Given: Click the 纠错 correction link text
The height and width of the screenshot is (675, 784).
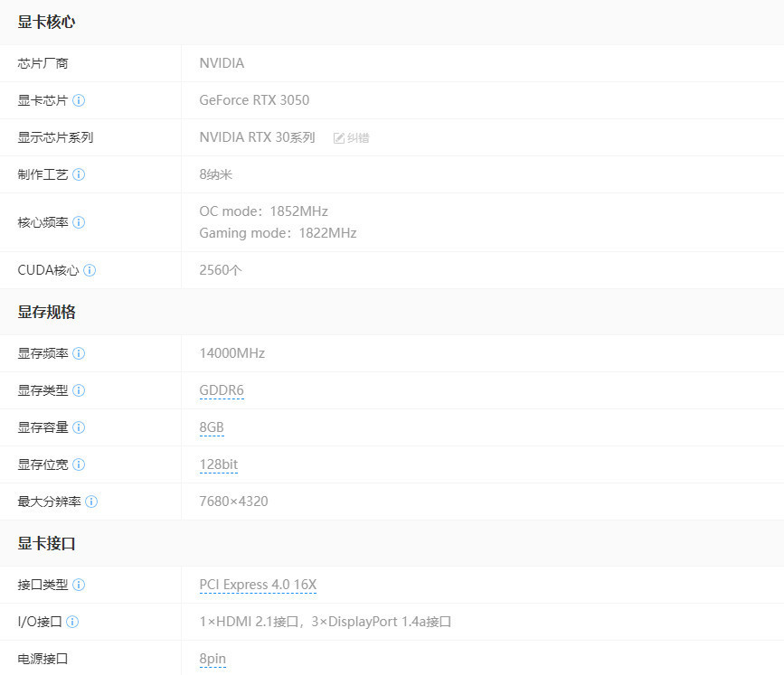Looking at the screenshot, I should pyautogui.click(x=358, y=138).
